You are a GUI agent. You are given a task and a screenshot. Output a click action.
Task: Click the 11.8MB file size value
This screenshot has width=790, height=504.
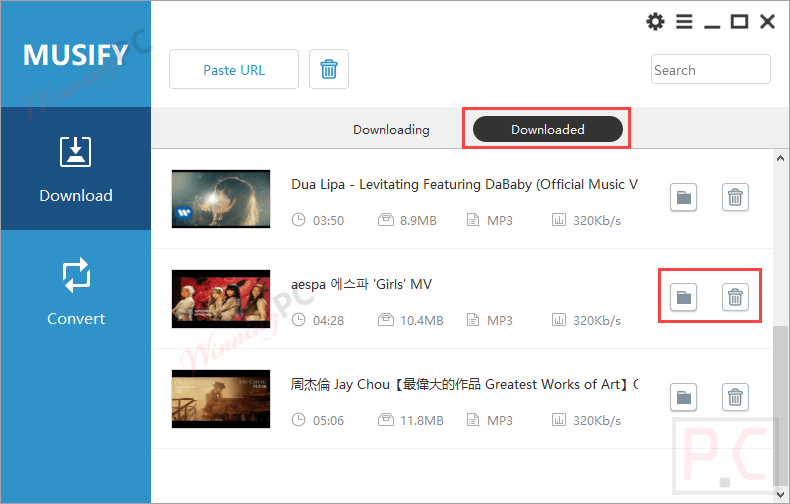tap(422, 420)
